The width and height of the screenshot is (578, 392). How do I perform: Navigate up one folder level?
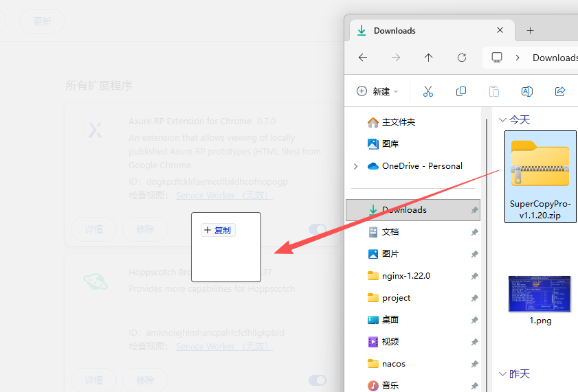pyautogui.click(x=429, y=58)
